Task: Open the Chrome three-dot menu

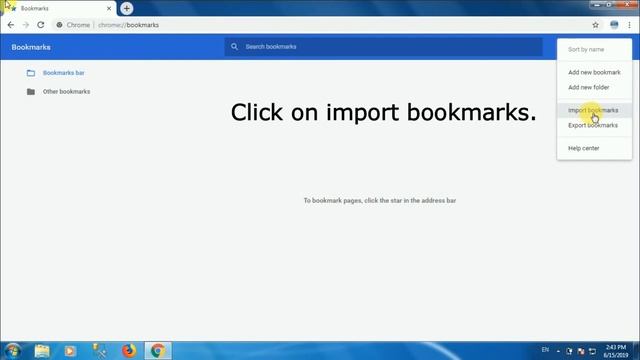Action: coord(629,25)
